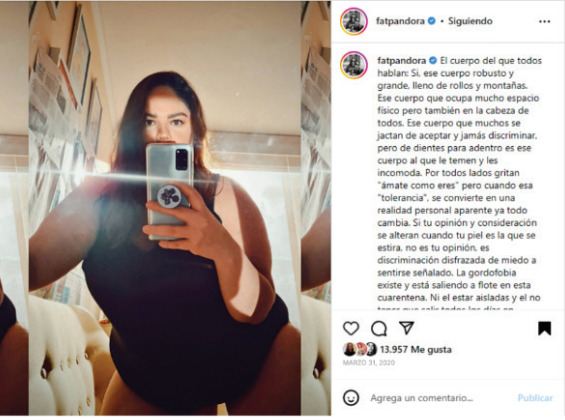
Task: Toggle the Siguiendo follow status
Action: pyautogui.click(x=470, y=21)
